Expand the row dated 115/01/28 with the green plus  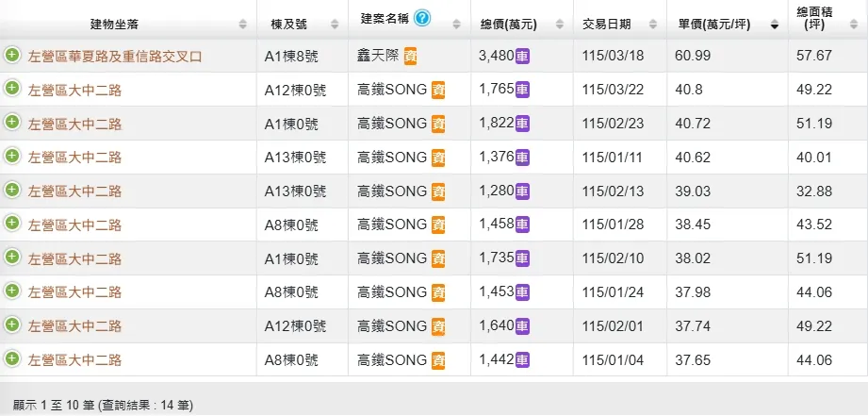(x=11, y=224)
